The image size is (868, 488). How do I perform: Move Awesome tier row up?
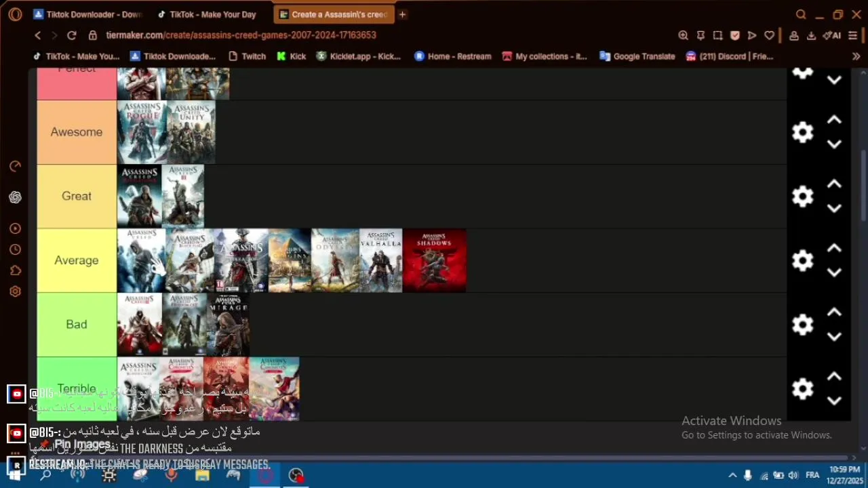[834, 120]
